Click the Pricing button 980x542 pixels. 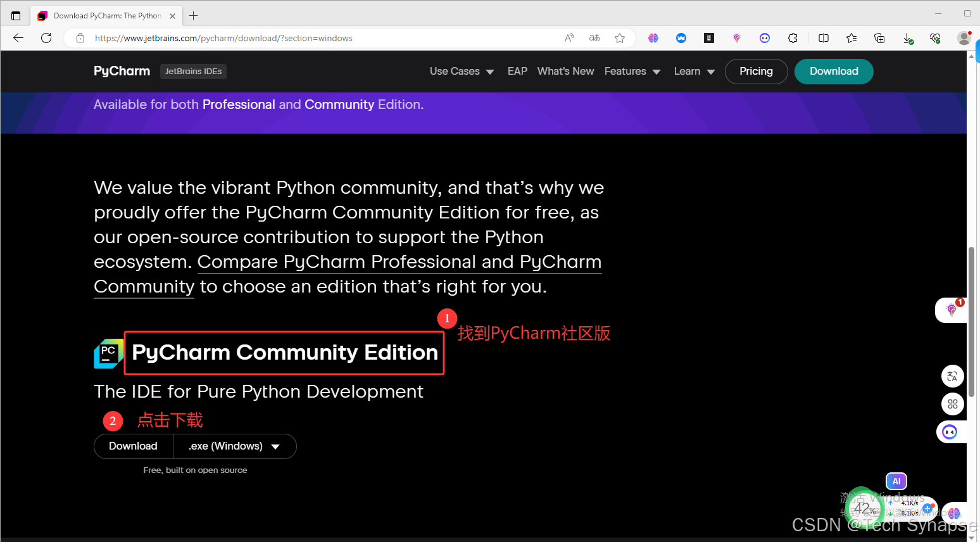click(x=756, y=72)
